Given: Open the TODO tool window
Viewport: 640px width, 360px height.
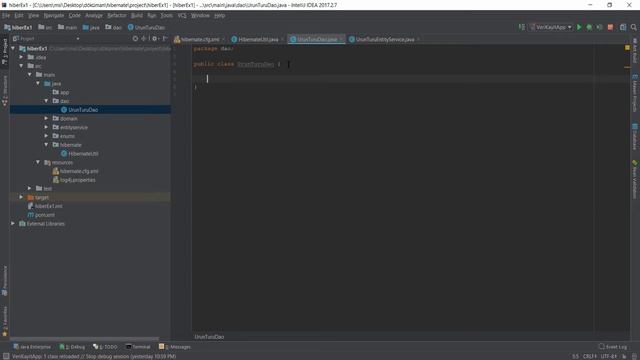Looking at the screenshot, I should pyautogui.click(x=105, y=347).
